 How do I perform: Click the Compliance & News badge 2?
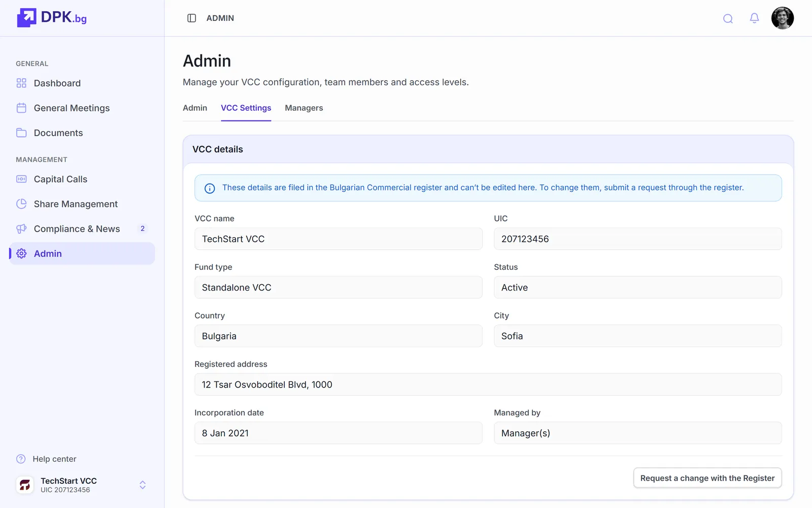click(143, 229)
